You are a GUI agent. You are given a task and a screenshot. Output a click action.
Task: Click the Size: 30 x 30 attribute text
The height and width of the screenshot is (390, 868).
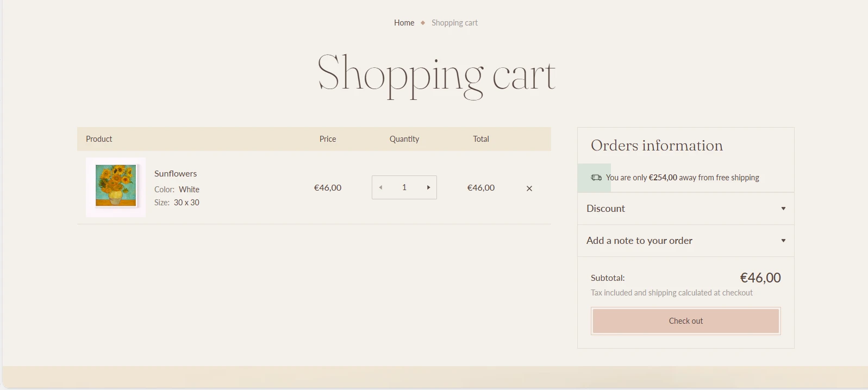[x=177, y=203]
